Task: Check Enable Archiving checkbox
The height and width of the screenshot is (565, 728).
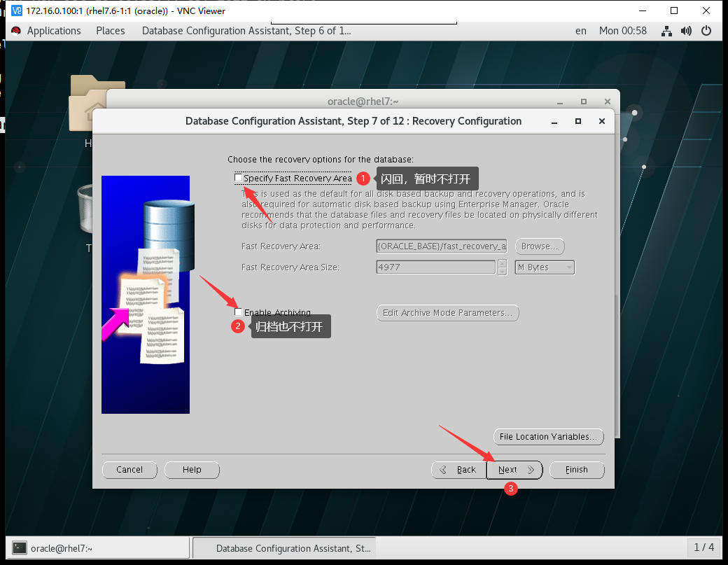Action: pyautogui.click(x=238, y=312)
